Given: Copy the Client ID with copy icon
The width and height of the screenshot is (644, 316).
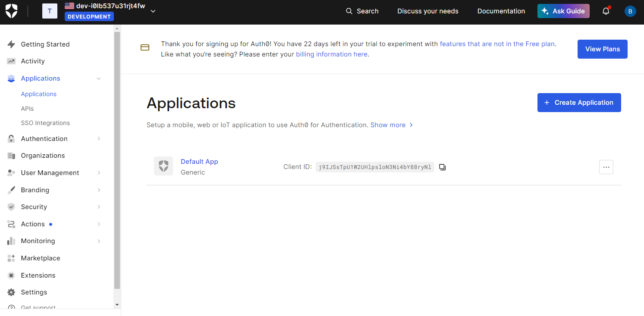Looking at the screenshot, I should pos(442,167).
